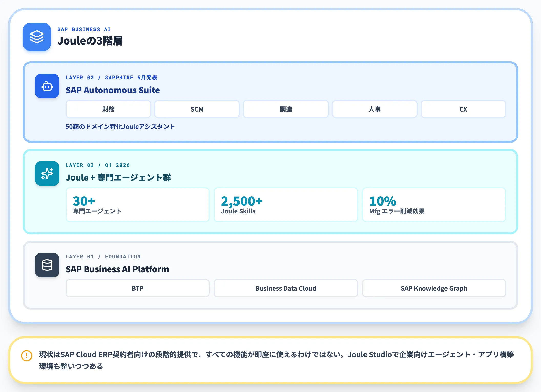The width and height of the screenshot is (541, 392).
Task: Click the database icon for SAP Business AI Platform
Action: 47,265
